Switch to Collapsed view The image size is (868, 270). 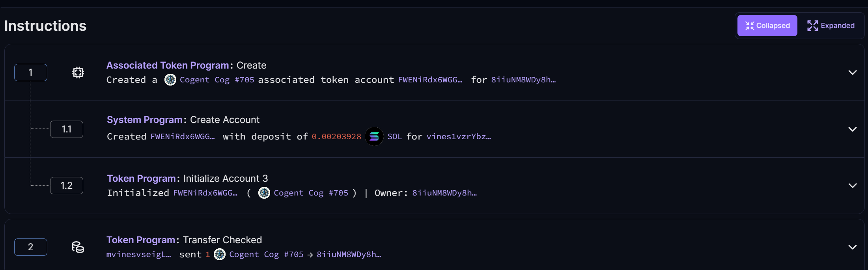click(767, 26)
